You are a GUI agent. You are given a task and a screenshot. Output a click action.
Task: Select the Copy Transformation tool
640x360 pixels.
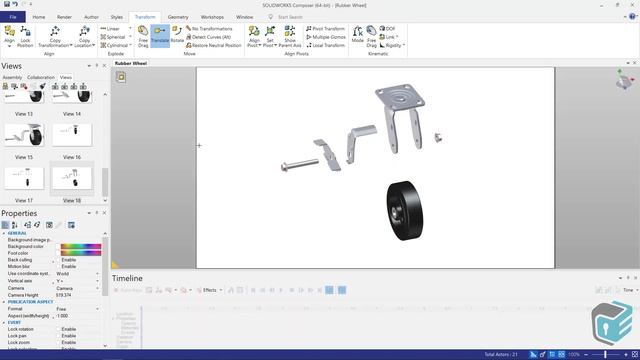[x=55, y=36]
